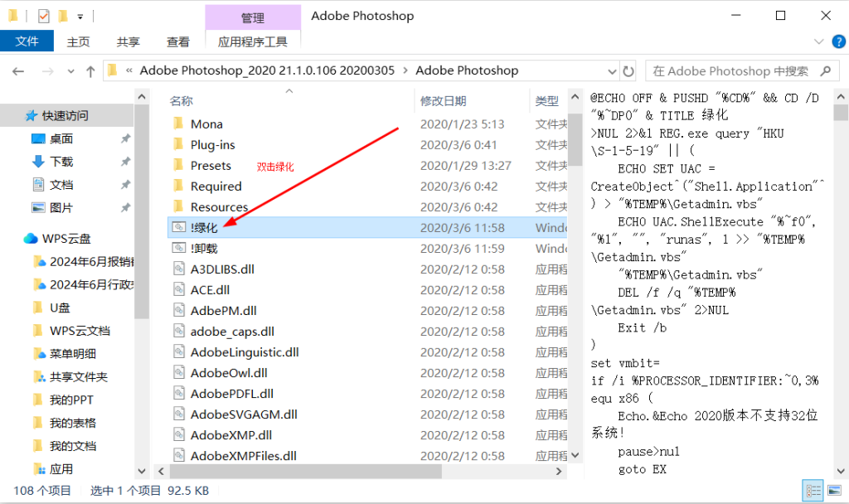Click the !绿化 batch file icon

pyautogui.click(x=179, y=227)
